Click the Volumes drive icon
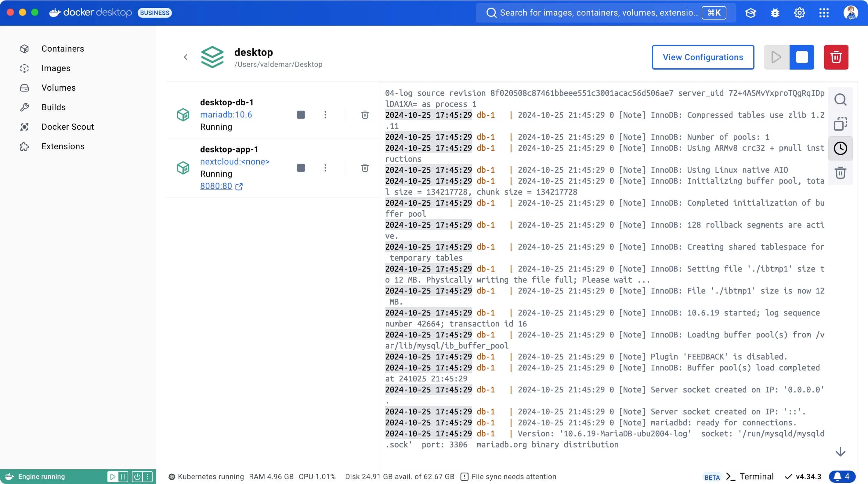The image size is (868, 484). pyautogui.click(x=24, y=88)
